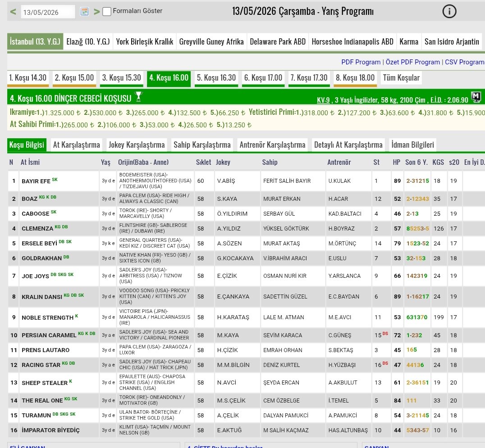Screen dimensions: 485x448
Task: Select 4. Koşu 16.00 race tab
Action: coord(169,78)
